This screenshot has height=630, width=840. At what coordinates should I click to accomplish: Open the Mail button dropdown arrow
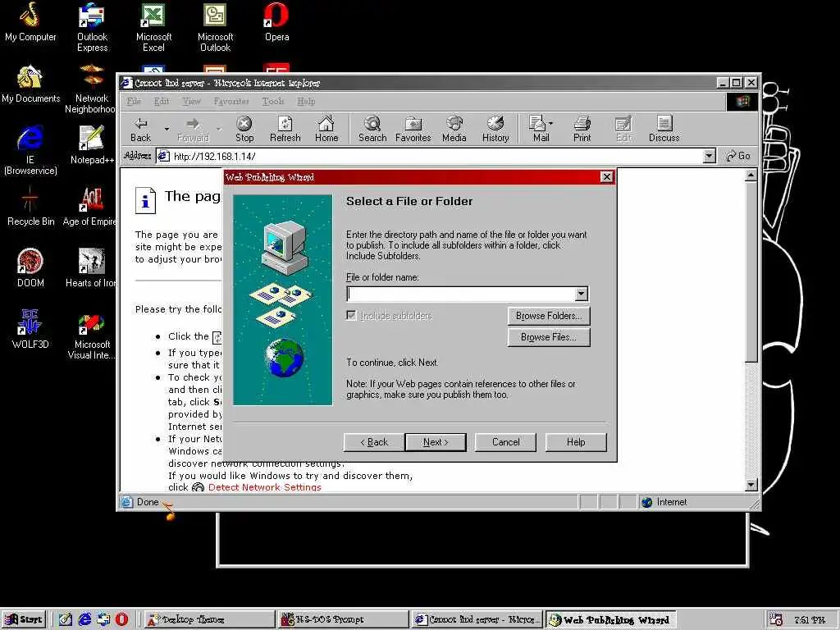coord(550,123)
